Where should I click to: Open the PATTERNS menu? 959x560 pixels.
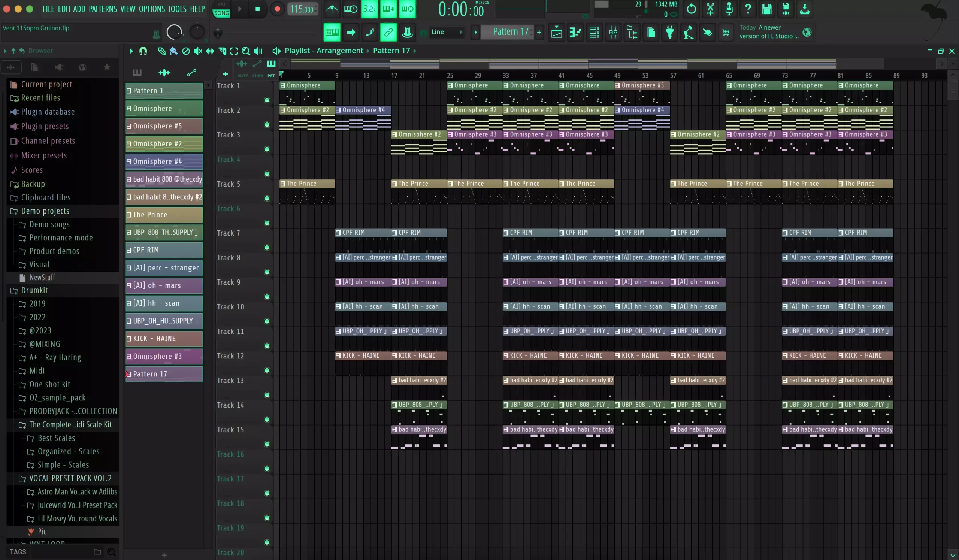[103, 9]
